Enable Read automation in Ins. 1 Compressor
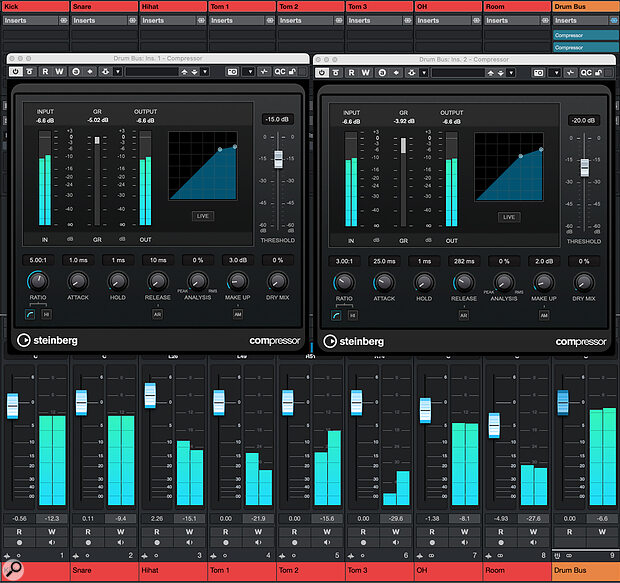620x583 pixels. [x=45, y=72]
